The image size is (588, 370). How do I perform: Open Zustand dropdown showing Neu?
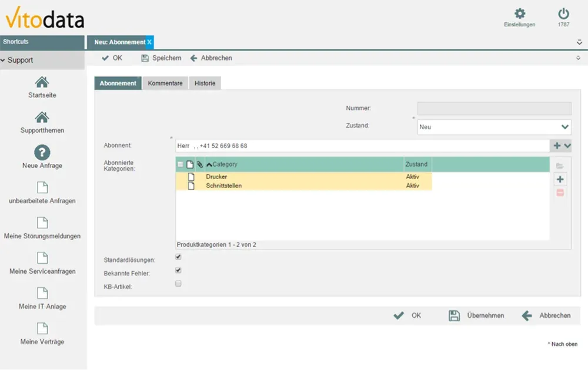pyautogui.click(x=495, y=127)
